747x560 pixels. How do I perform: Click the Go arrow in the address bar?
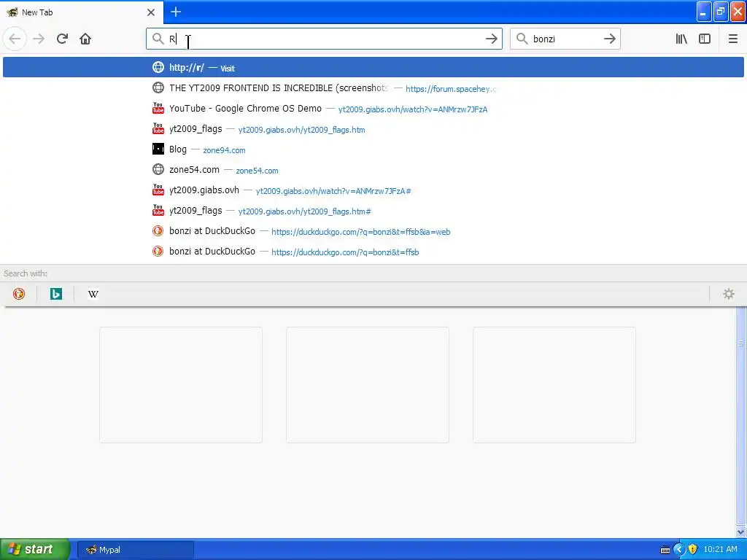tap(491, 39)
